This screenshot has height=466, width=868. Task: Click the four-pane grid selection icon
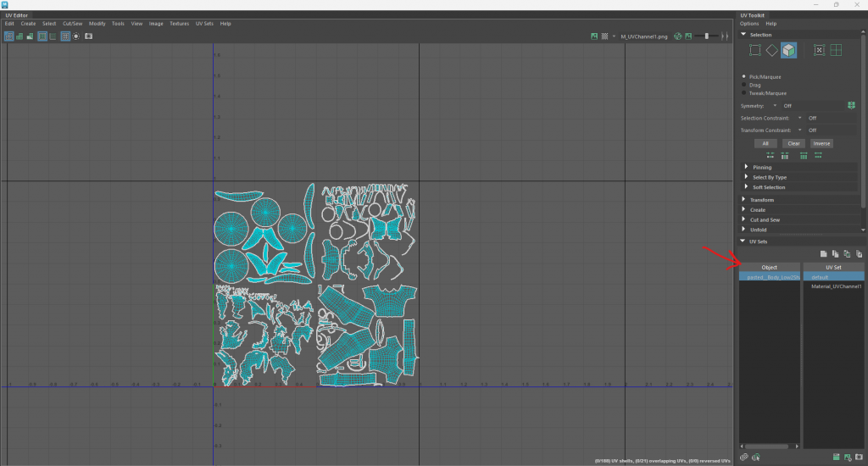pyautogui.click(x=836, y=50)
